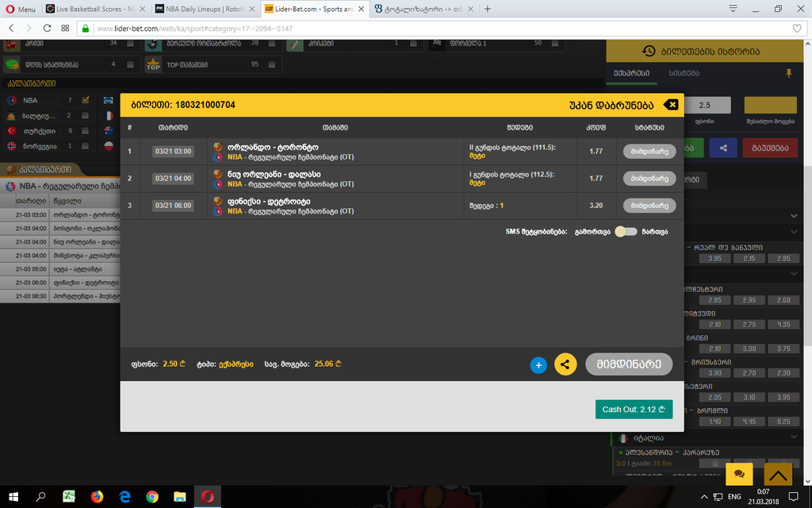Click the daily statistics pie icon

click(12, 64)
